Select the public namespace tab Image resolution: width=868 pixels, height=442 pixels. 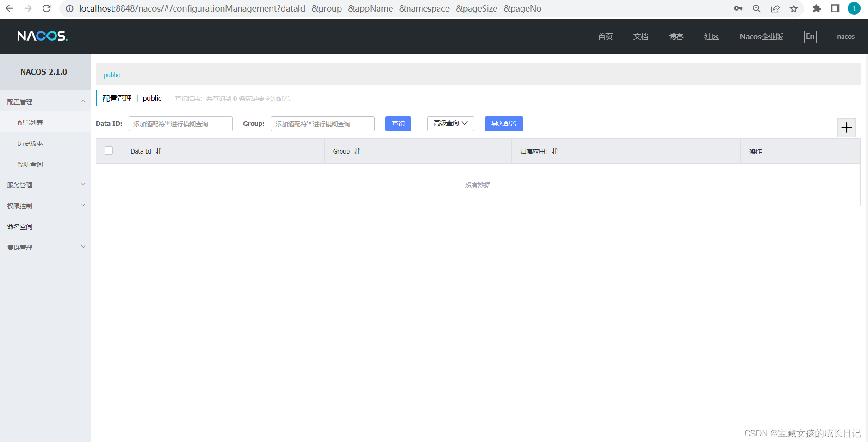click(112, 75)
